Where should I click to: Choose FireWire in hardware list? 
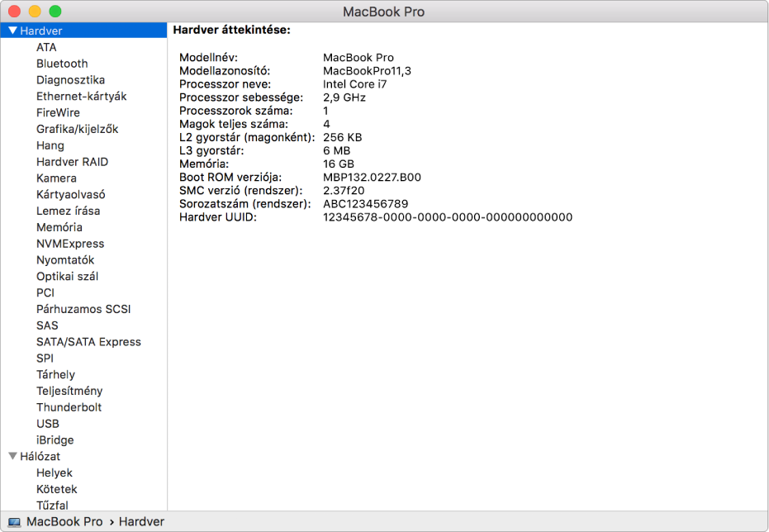[x=58, y=113]
